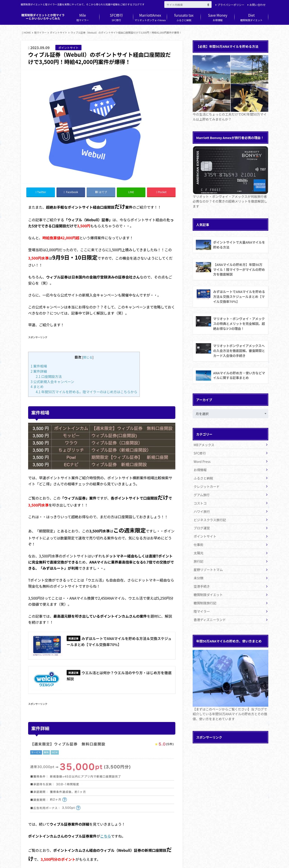
Task: Share the article via LINE
Action: click(x=131, y=192)
